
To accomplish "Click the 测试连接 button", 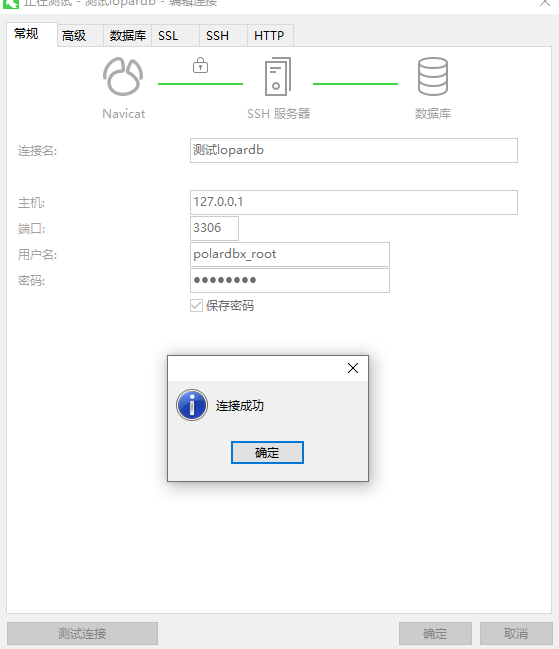I will click(82, 633).
